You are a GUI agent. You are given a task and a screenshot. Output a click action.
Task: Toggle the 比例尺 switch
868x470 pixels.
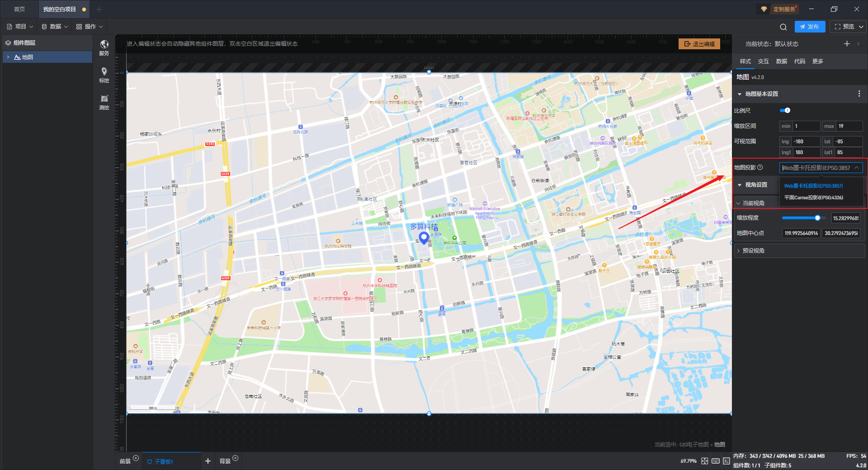[x=785, y=110]
